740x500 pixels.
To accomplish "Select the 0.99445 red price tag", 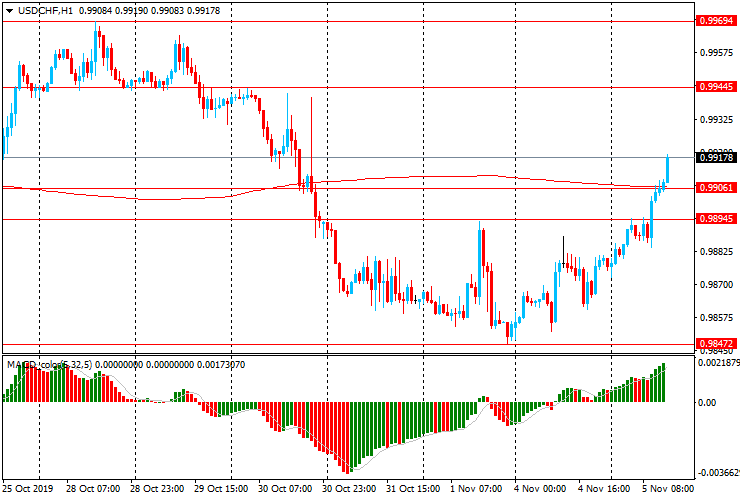I will coord(717,87).
